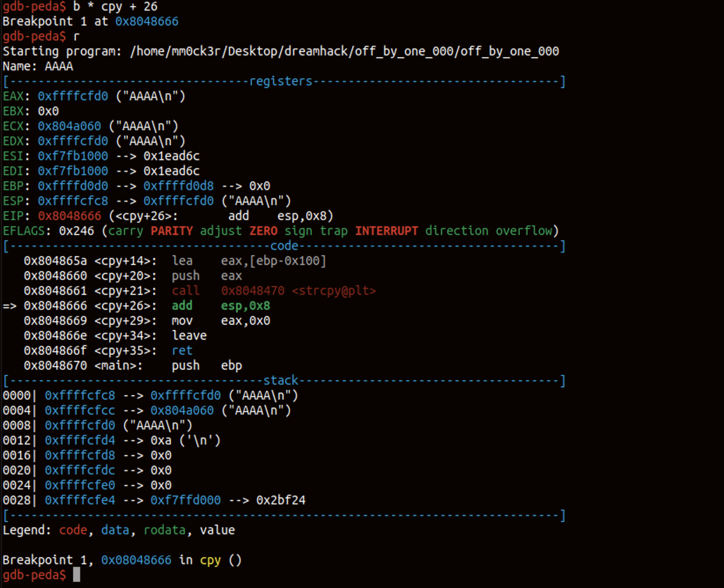Image resolution: width=724 pixels, height=588 pixels.
Task: Click the EIP value 0x8048666
Action: click(x=69, y=216)
